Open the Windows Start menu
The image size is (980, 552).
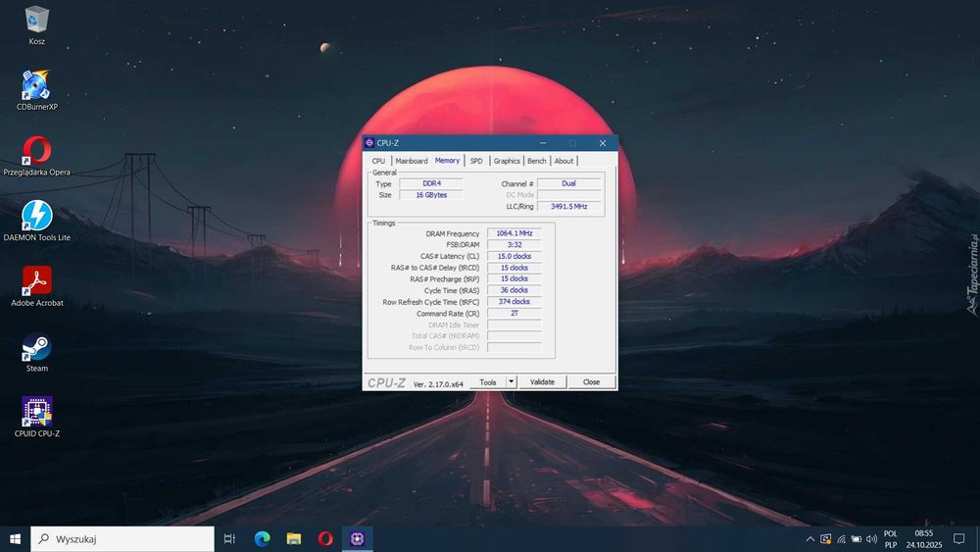tap(15, 538)
